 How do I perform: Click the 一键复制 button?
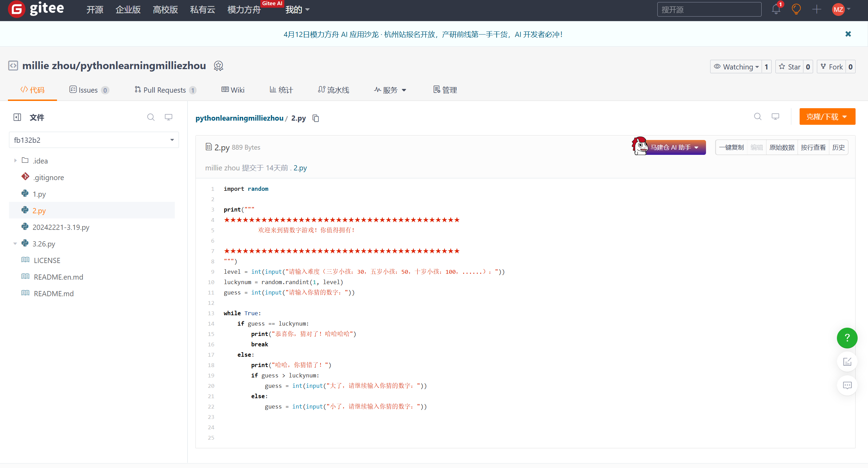(731, 148)
